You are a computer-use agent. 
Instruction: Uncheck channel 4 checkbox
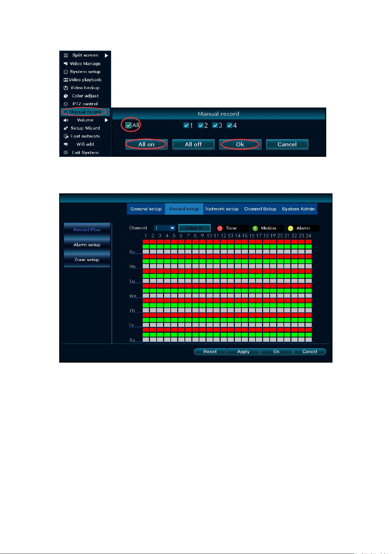pos(229,125)
